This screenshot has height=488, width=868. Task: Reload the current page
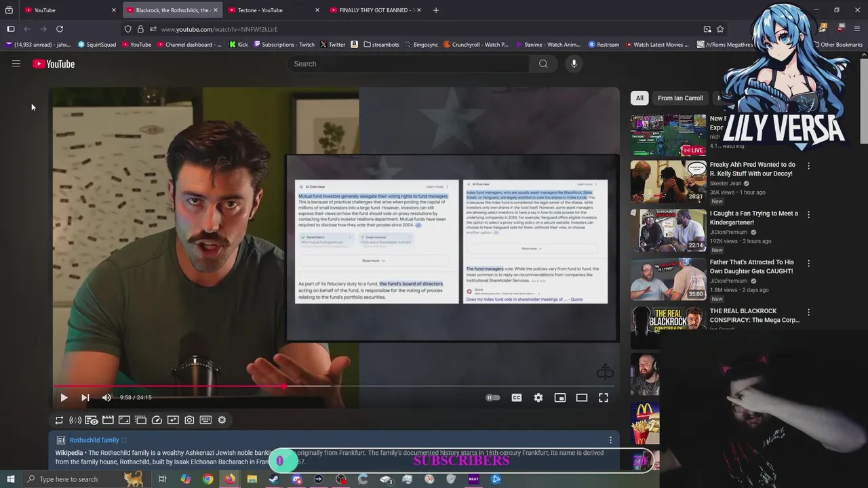60,29
